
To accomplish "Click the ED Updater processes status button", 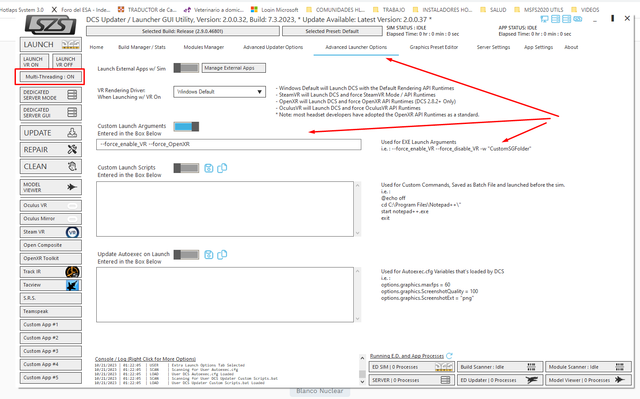I will [x=500, y=380].
